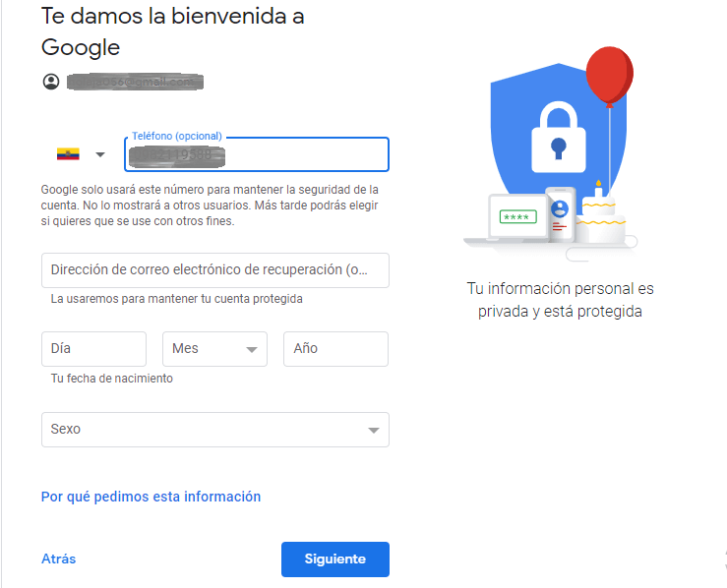Click the recovery email address field
Image resolution: width=727 pixels, height=588 pixels.
coord(214,270)
